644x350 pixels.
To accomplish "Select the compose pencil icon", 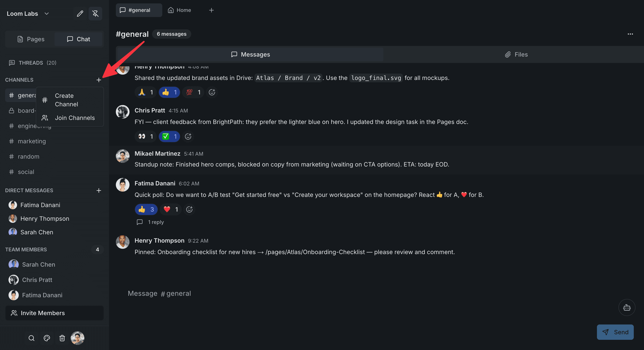I will [80, 14].
